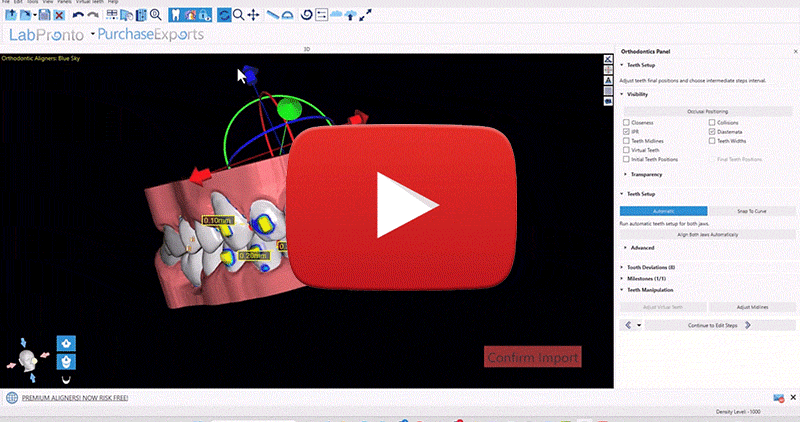Collapse the Teeth Setup header above the Automatic button

(638, 194)
